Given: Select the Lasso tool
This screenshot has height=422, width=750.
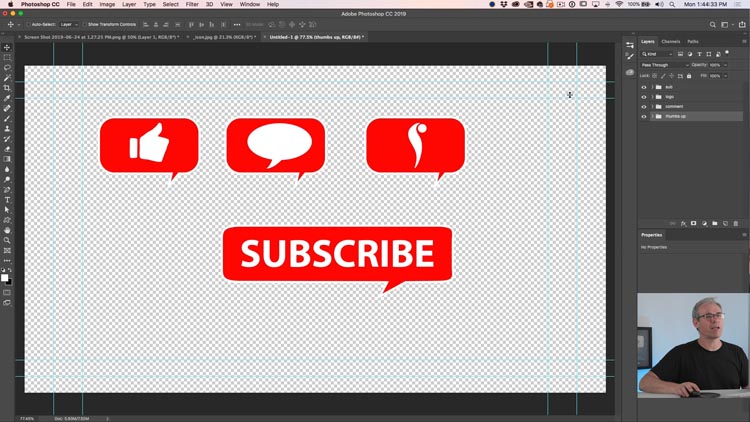Looking at the screenshot, I should click(x=7, y=67).
